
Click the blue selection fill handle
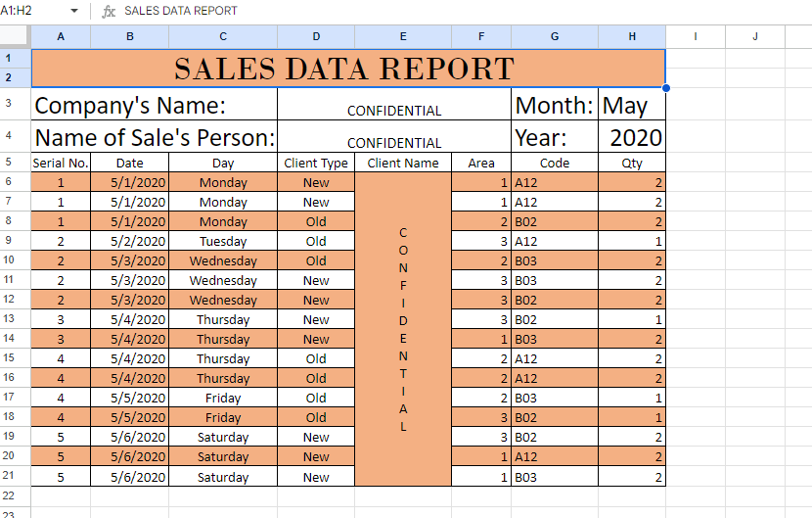[666, 88]
